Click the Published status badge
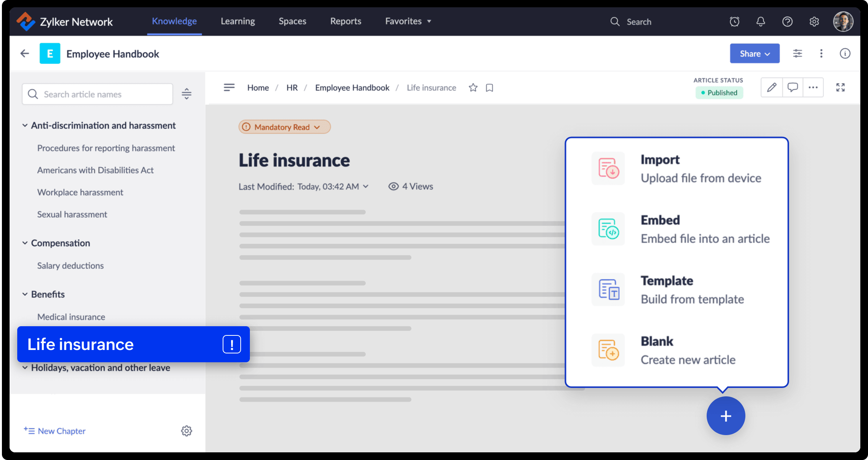The image size is (868, 460). click(x=719, y=92)
